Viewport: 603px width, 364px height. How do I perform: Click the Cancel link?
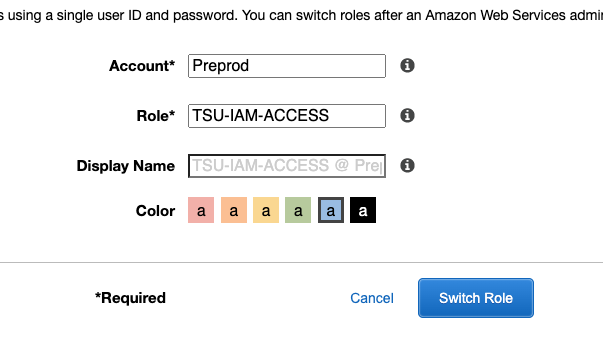point(372,298)
